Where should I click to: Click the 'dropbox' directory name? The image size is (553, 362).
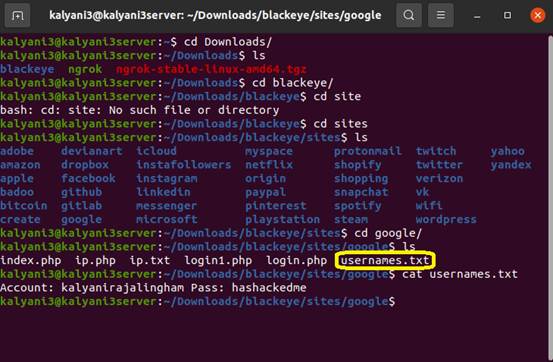(x=85, y=165)
